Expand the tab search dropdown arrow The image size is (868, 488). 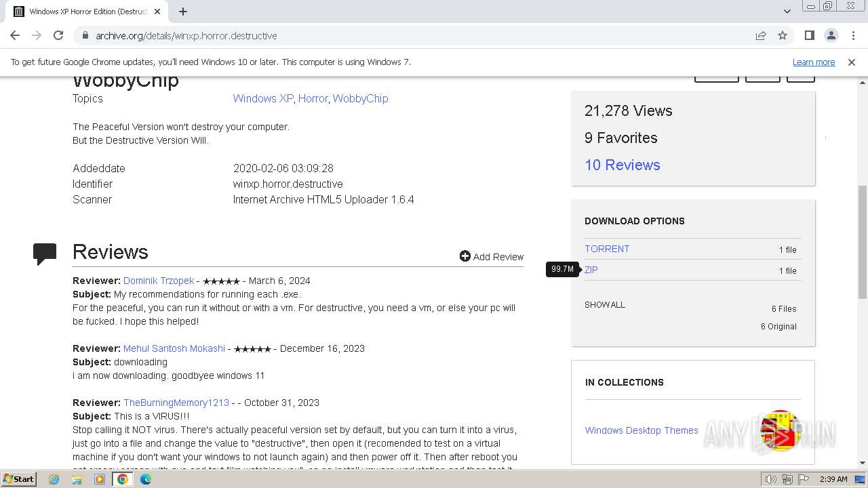click(787, 12)
